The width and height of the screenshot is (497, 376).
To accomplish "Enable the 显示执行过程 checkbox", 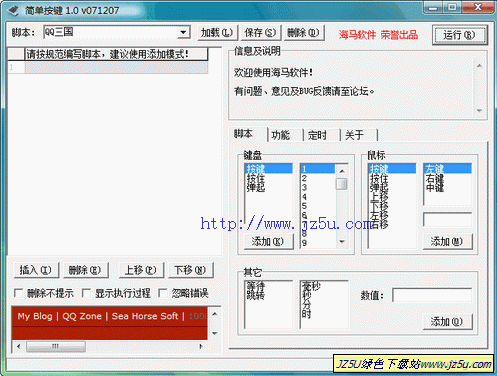I will [86, 293].
